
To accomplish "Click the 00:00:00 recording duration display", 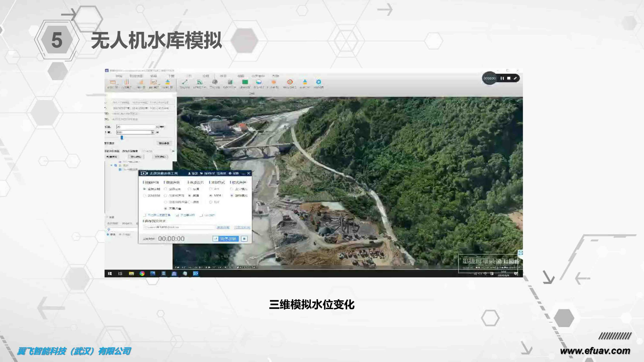I will click(171, 239).
